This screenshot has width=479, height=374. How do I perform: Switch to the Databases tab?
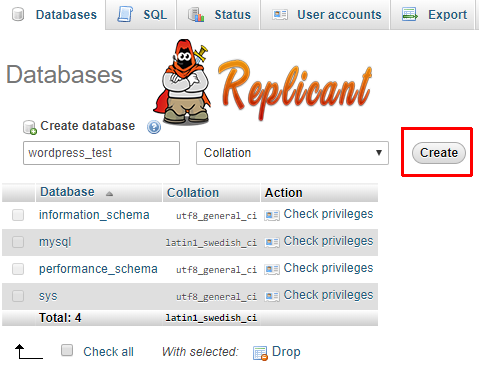[53, 15]
